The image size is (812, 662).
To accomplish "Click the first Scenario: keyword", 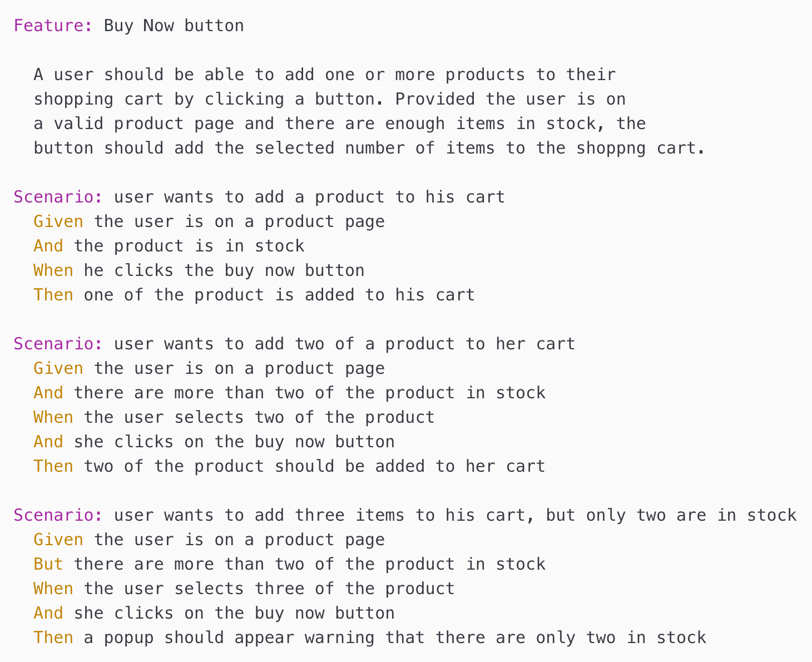I will pos(58,197).
